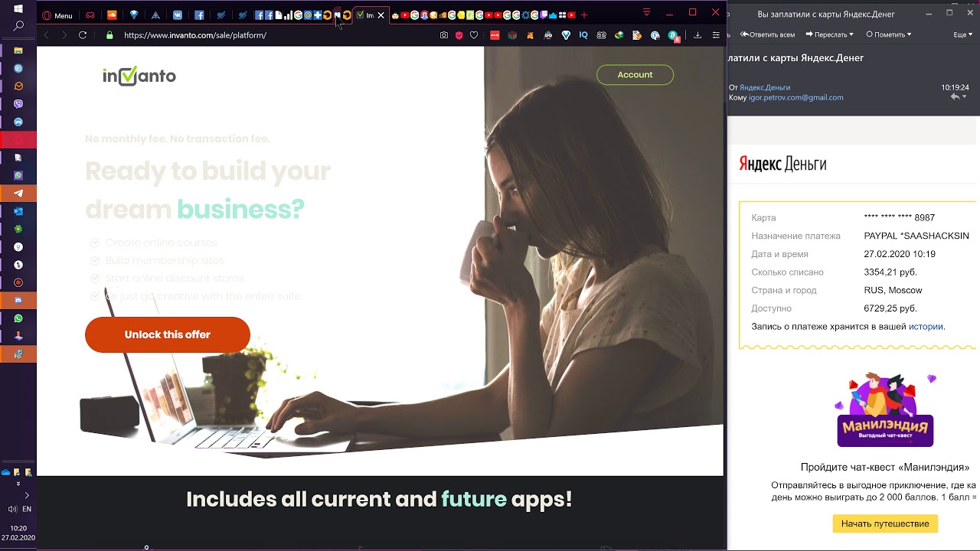Click the 'Начать путешествие' button
980x551 pixels.
(x=885, y=523)
